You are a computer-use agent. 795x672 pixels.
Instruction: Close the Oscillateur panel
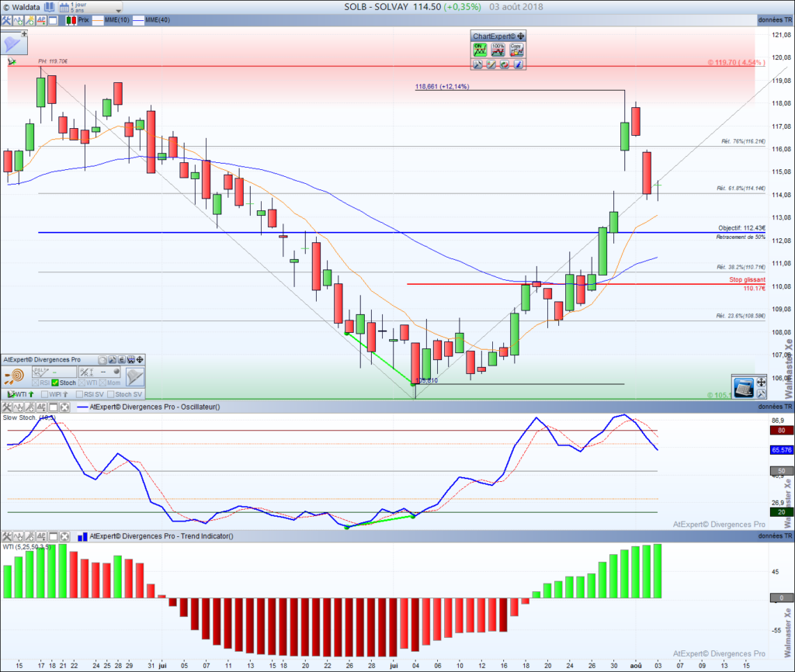pyautogui.click(x=65, y=407)
